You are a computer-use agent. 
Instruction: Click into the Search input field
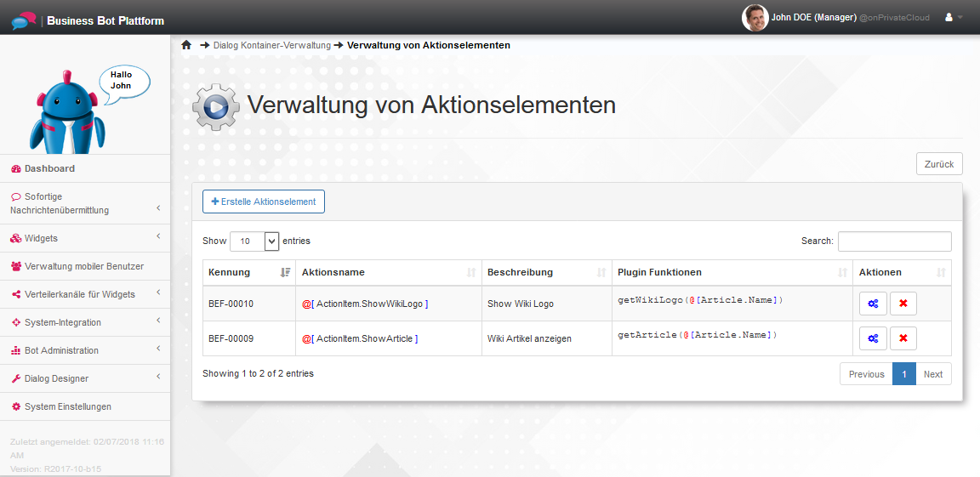894,241
